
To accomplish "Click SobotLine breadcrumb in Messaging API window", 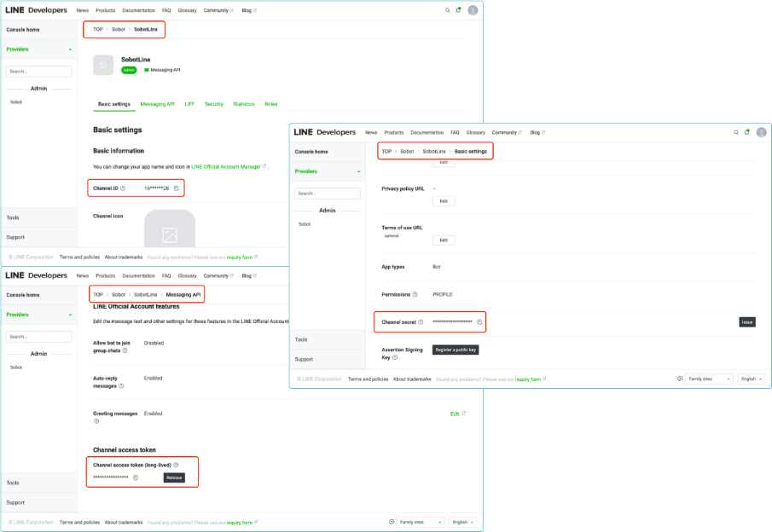I will click(146, 295).
